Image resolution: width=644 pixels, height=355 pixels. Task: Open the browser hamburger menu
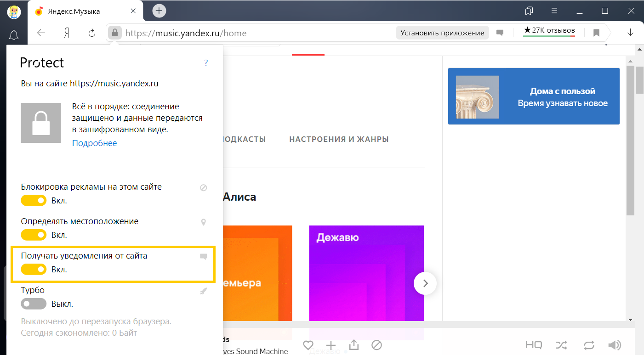tap(554, 11)
